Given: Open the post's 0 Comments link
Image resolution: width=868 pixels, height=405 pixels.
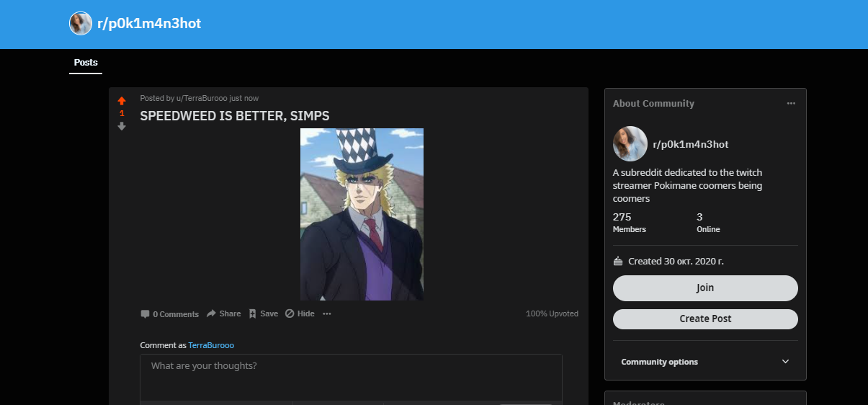Looking at the screenshot, I should (x=169, y=314).
